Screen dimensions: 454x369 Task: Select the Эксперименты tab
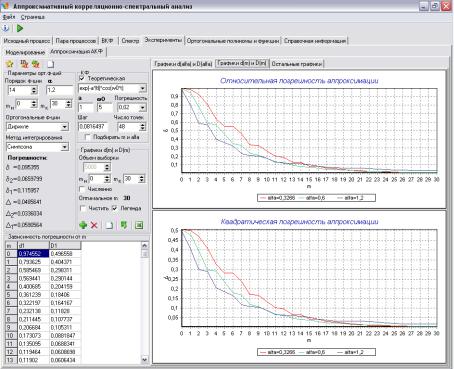163,40
